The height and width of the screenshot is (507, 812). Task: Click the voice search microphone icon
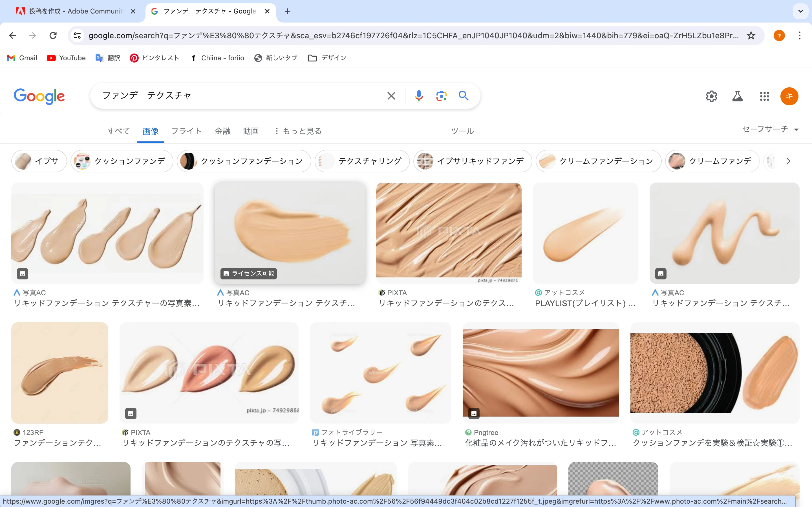pos(418,96)
